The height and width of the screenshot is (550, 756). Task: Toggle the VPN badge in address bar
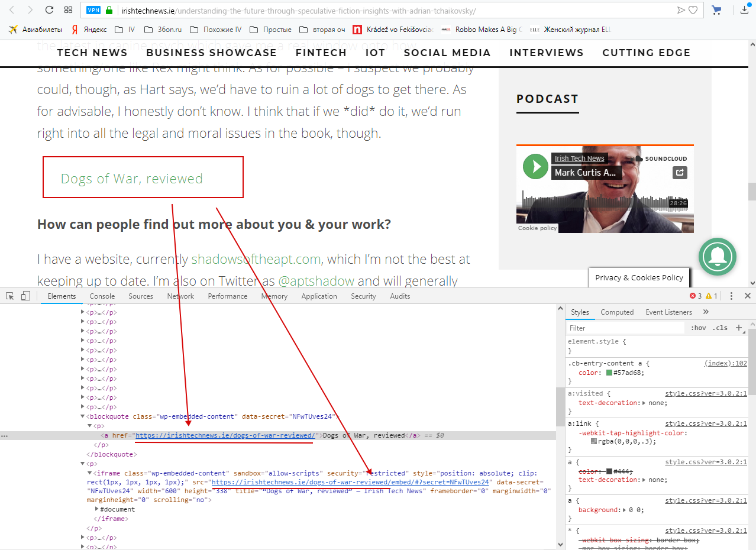(93, 10)
